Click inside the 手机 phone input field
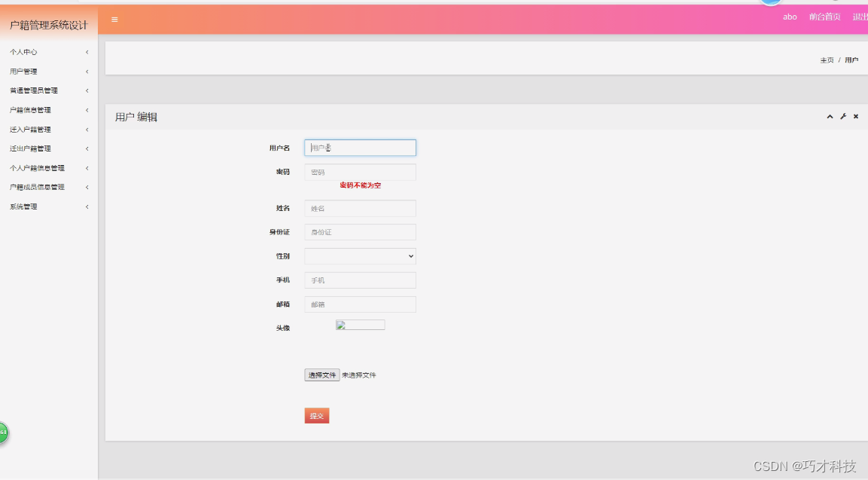 coord(360,280)
